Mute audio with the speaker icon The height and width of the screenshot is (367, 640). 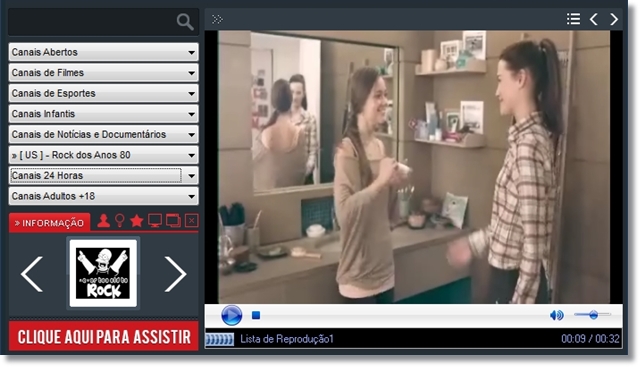(x=557, y=315)
